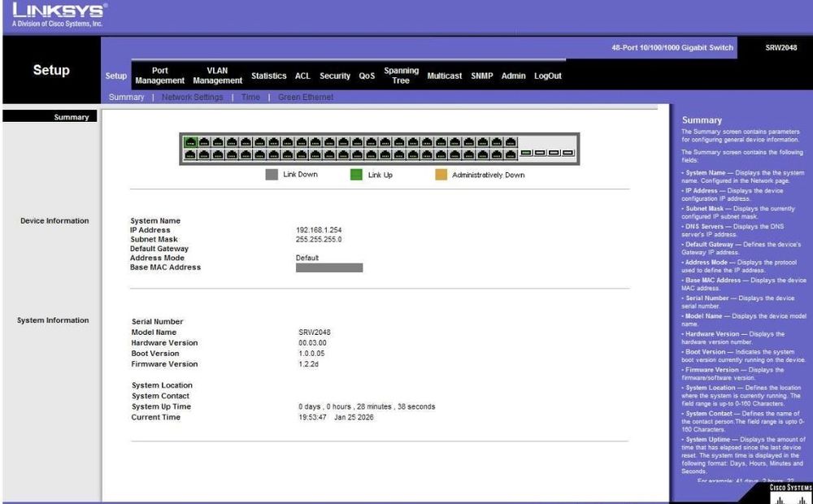Select the Summary sub-tab
The image size is (813, 504).
(127, 97)
